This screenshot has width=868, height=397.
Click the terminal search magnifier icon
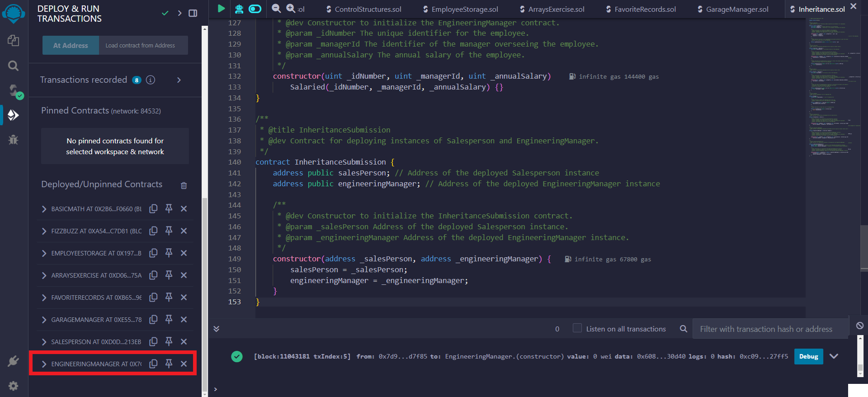(684, 329)
